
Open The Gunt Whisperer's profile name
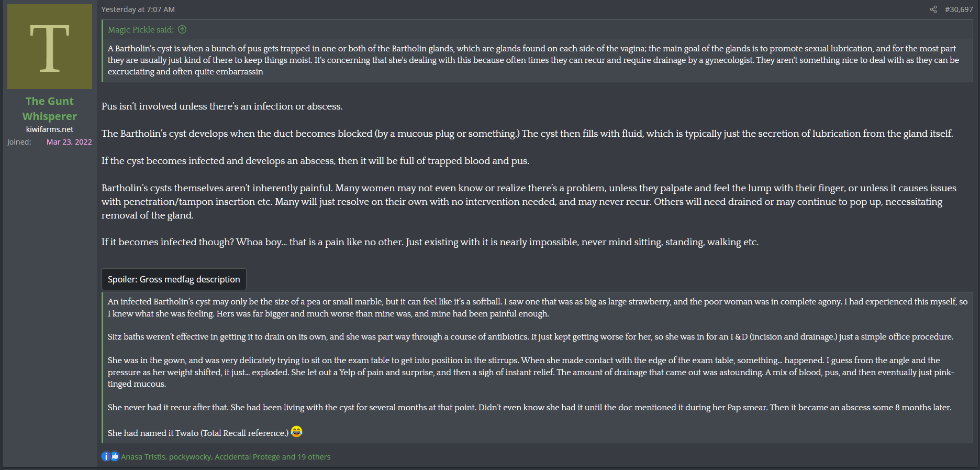(50, 108)
